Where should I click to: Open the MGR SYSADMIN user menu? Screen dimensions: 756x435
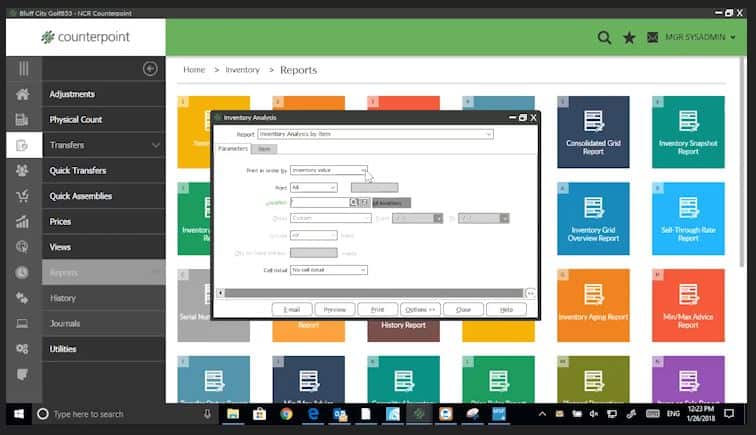700,37
